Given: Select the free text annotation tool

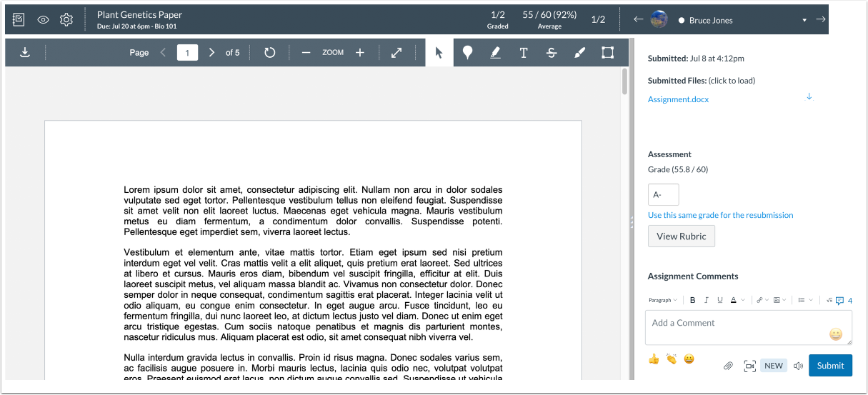Looking at the screenshot, I should 524,53.
